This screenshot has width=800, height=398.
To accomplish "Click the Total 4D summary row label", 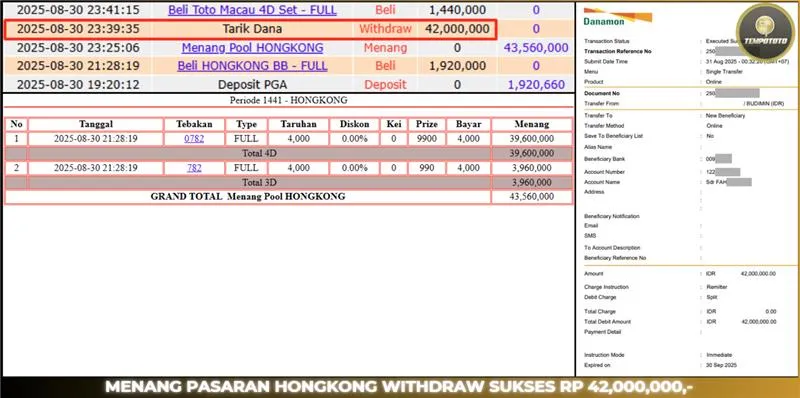I will (260, 153).
